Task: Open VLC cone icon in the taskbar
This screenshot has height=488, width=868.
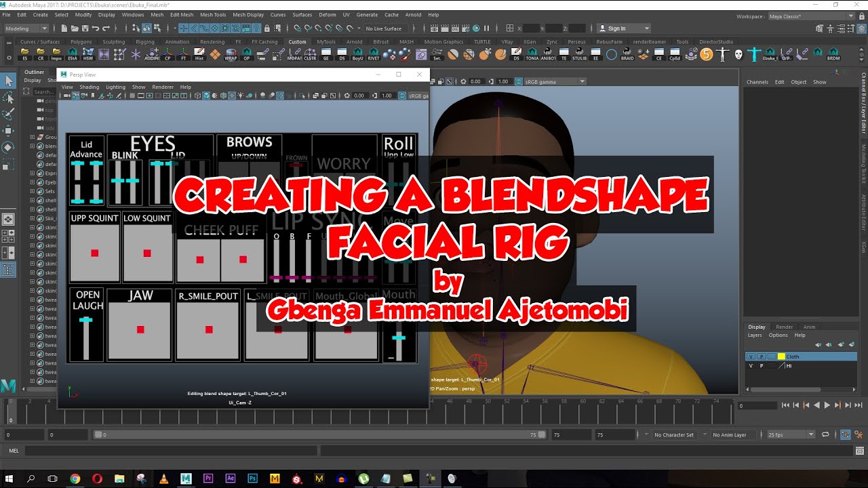Action: click(x=163, y=479)
